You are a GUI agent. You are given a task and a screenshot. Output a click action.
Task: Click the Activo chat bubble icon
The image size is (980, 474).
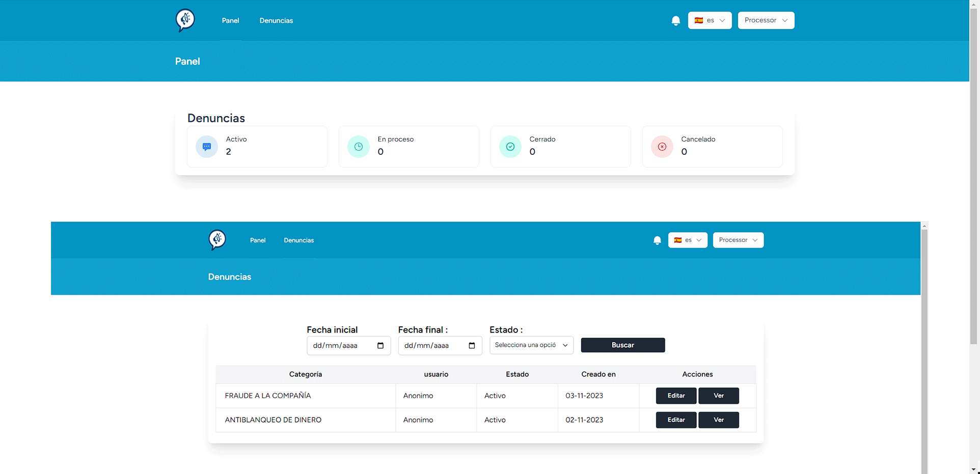(x=207, y=147)
